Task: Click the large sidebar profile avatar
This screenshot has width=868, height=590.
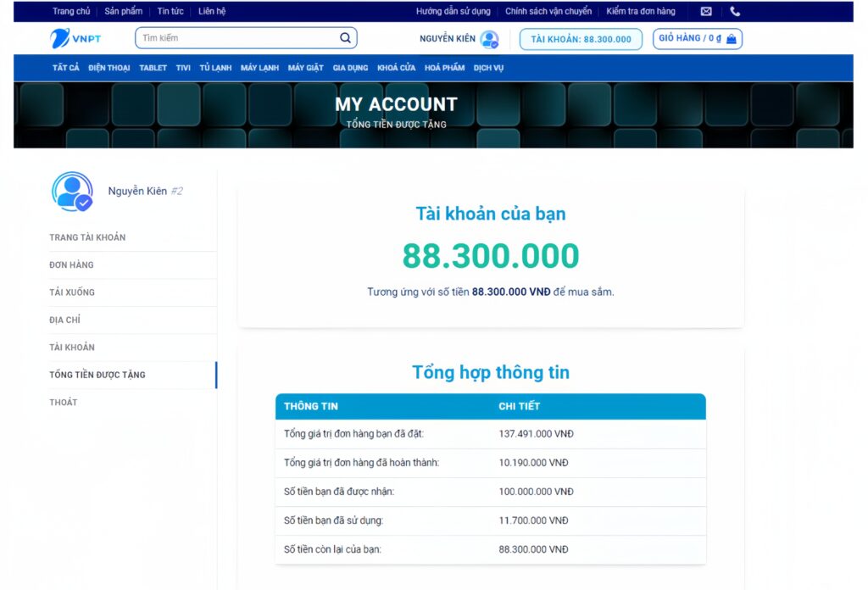Action: point(72,192)
